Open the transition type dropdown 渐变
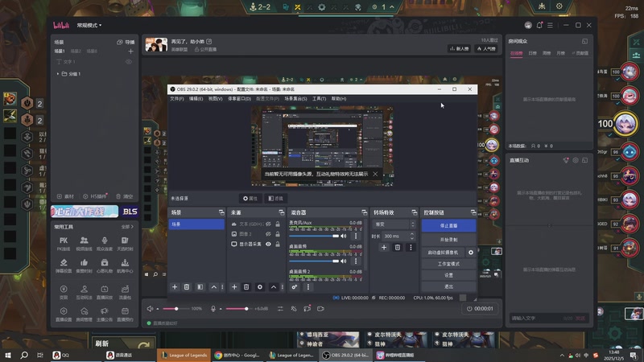This screenshot has height=362, width=644. (394, 224)
